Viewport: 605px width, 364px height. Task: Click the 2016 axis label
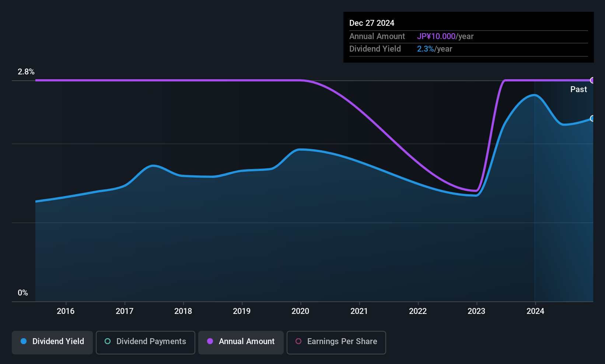coord(66,311)
